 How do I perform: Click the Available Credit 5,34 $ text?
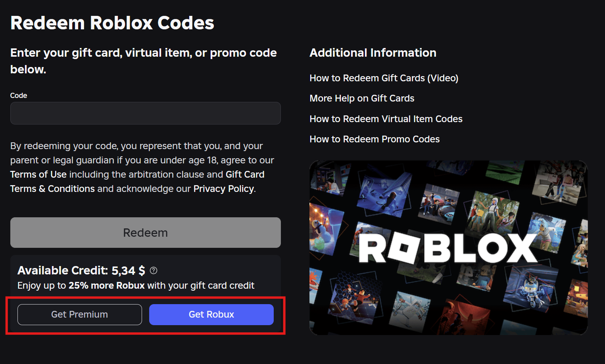tap(81, 270)
